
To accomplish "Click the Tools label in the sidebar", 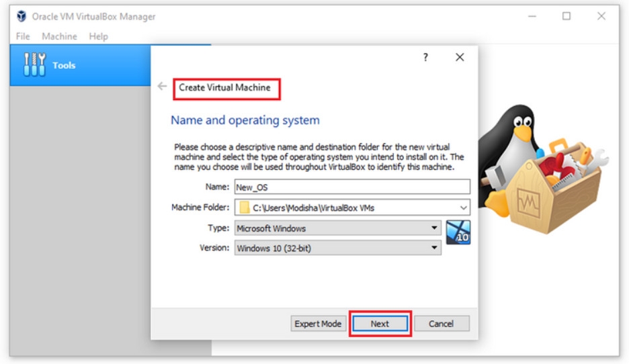I will 64,65.
